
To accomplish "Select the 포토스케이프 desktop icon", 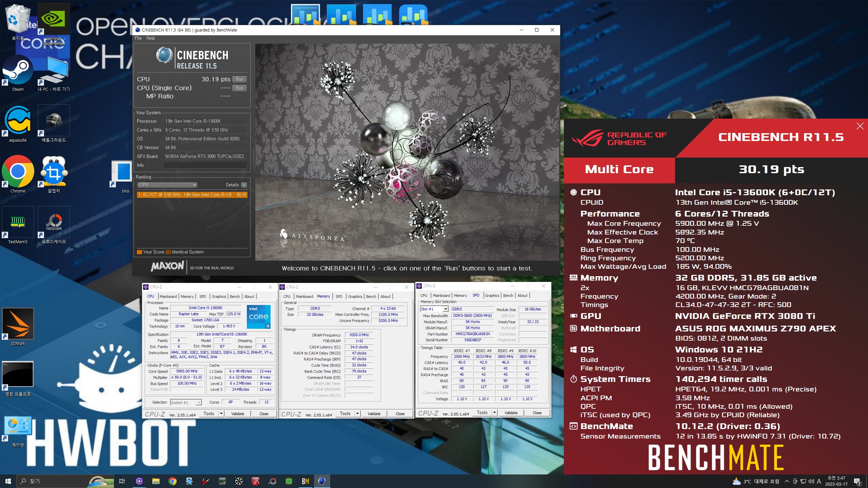I will click(54, 226).
